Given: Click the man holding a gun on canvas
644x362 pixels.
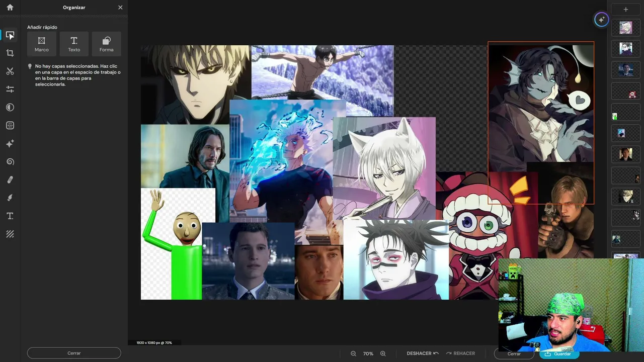Looking at the screenshot, I should 566,211.
